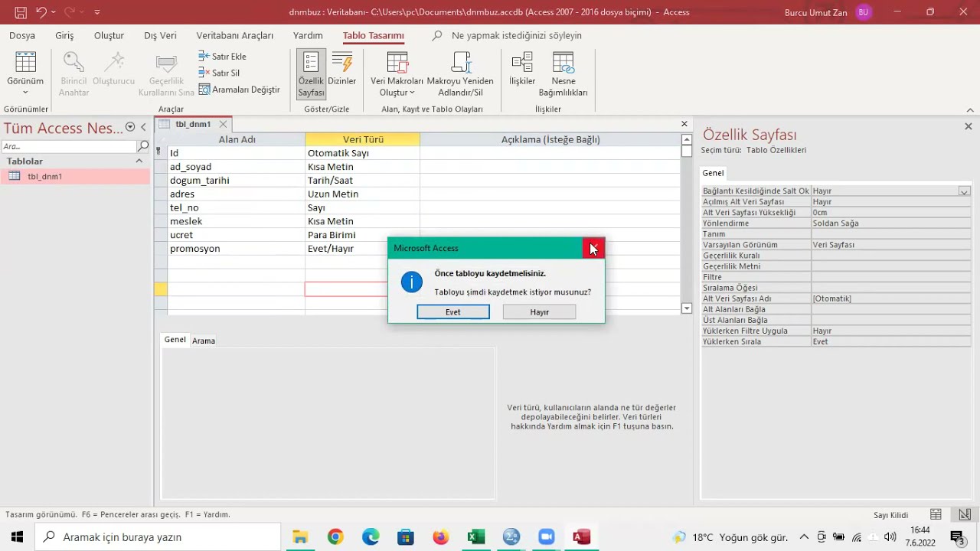Click the Para Birimi data type cell
This screenshot has width=980, height=551.
[x=362, y=235]
